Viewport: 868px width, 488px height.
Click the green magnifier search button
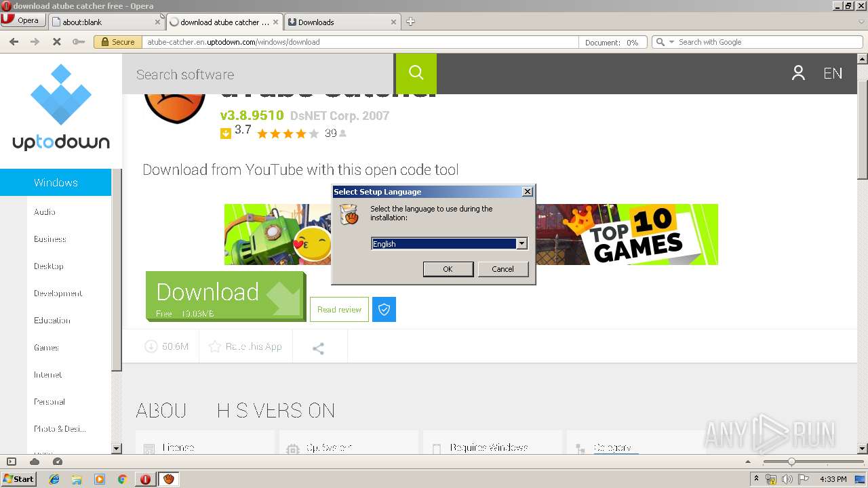click(416, 73)
